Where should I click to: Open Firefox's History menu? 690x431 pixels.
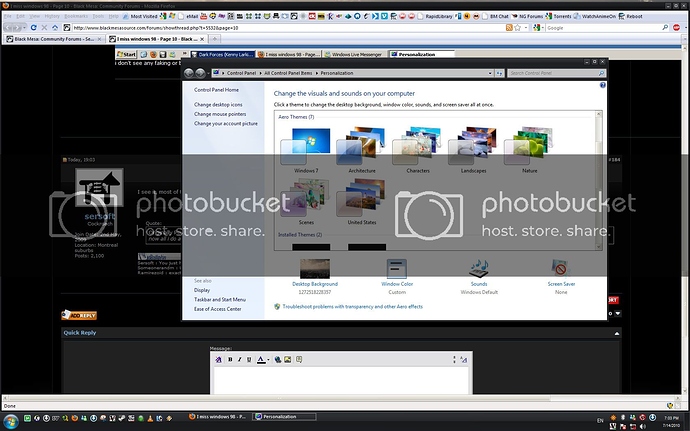tap(52, 16)
